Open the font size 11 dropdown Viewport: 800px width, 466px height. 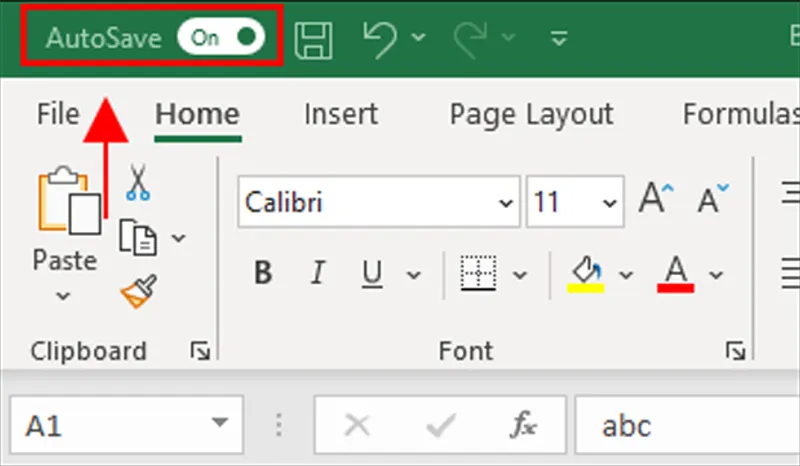coord(609,203)
